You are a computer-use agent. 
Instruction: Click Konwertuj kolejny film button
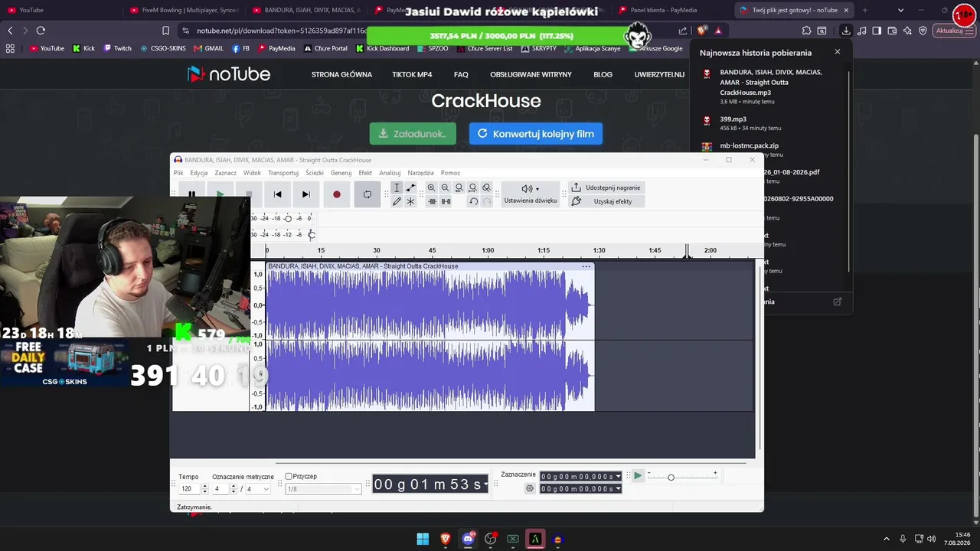click(x=536, y=133)
